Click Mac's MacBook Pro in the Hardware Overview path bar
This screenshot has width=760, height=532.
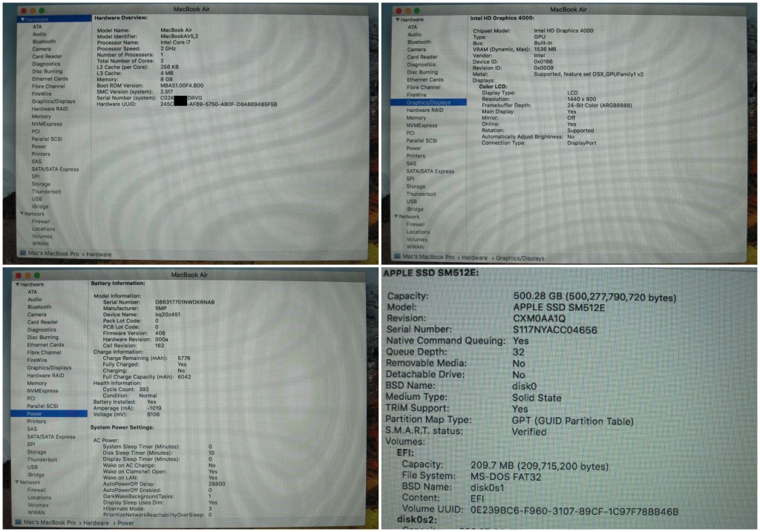(x=53, y=254)
